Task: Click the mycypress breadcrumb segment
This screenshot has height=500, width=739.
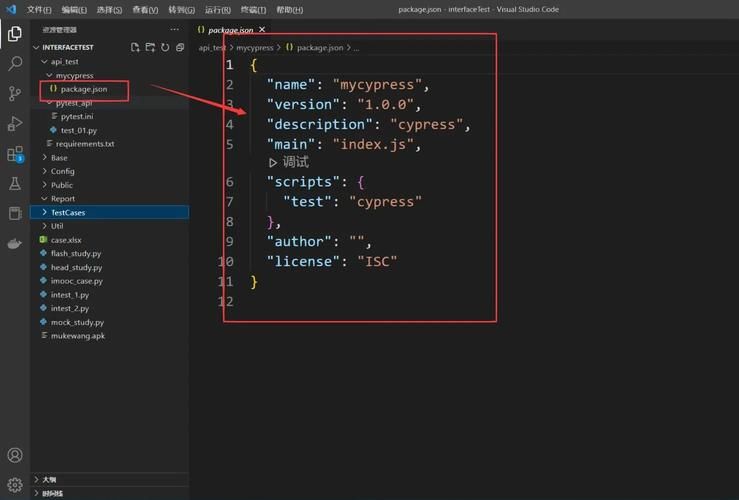Action: (255, 48)
